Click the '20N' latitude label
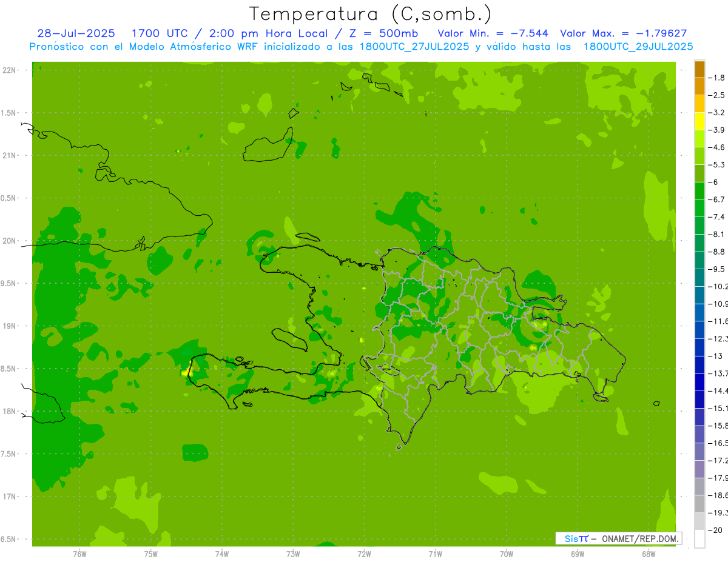The height and width of the screenshot is (562, 728). coord(9,241)
